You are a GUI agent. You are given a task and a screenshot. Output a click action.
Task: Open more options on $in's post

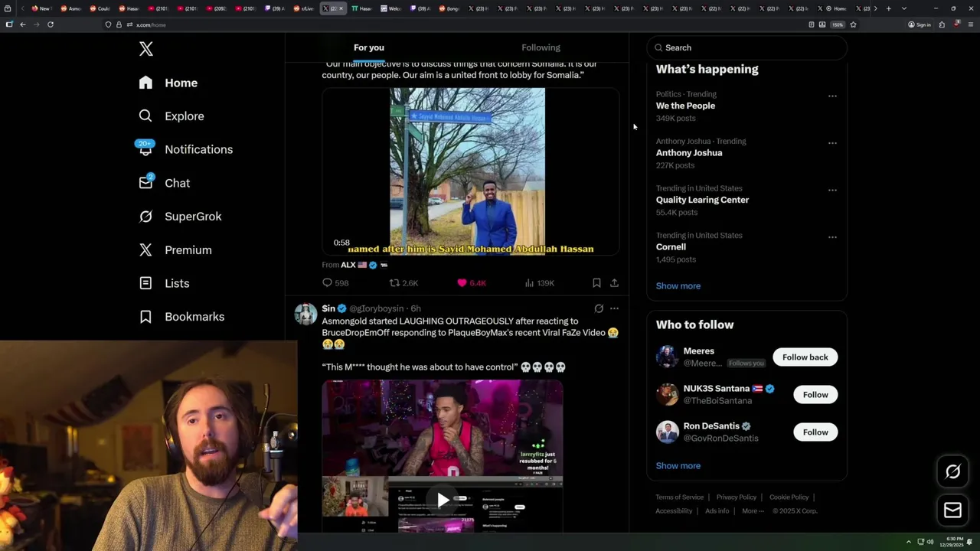[x=614, y=308]
